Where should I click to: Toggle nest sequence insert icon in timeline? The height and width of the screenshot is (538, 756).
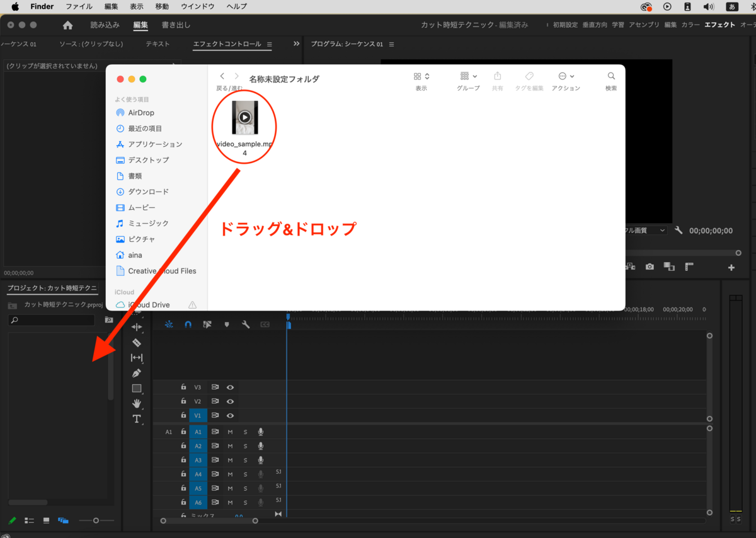point(169,324)
